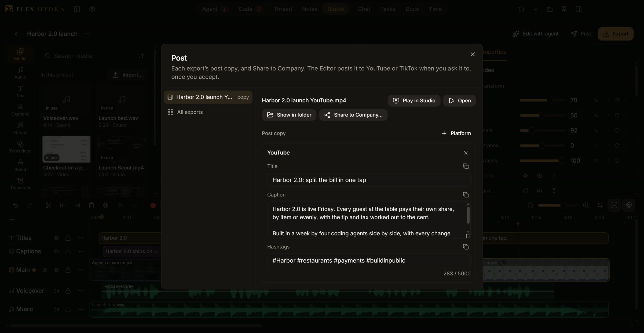Click the search icon in top bar

521,9
